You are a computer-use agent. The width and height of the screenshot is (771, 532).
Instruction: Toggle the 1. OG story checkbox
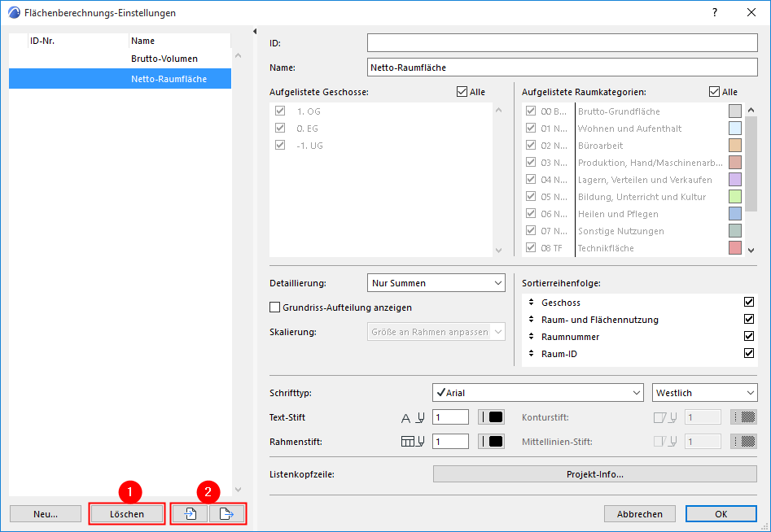pyautogui.click(x=280, y=111)
